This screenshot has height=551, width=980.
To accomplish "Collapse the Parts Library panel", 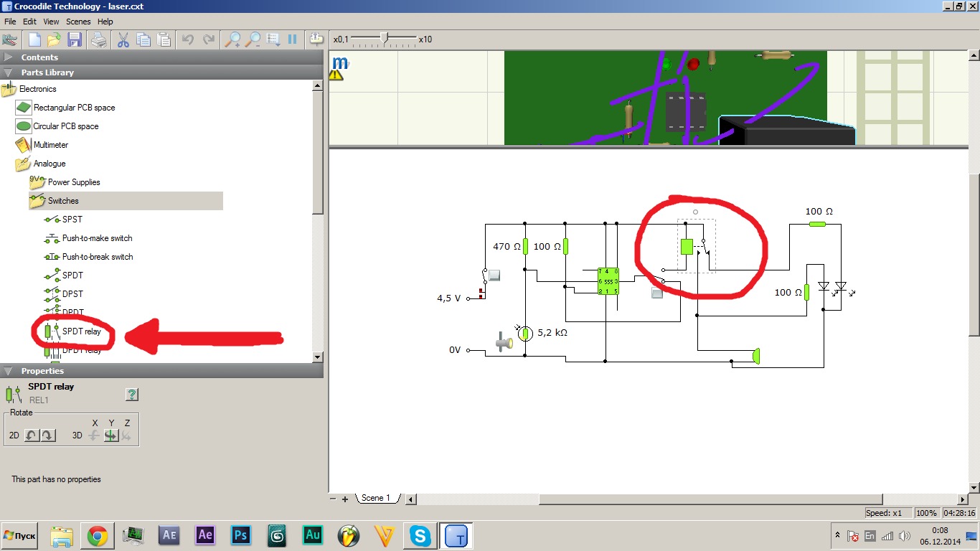I will (x=9, y=72).
